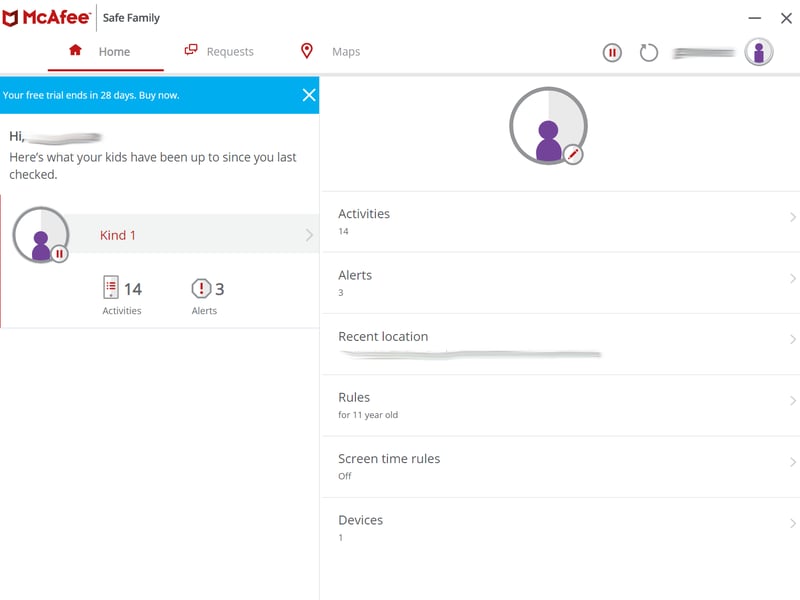Image resolution: width=800 pixels, height=600 pixels.
Task: Dismiss the free trial banner
Action: 309,95
